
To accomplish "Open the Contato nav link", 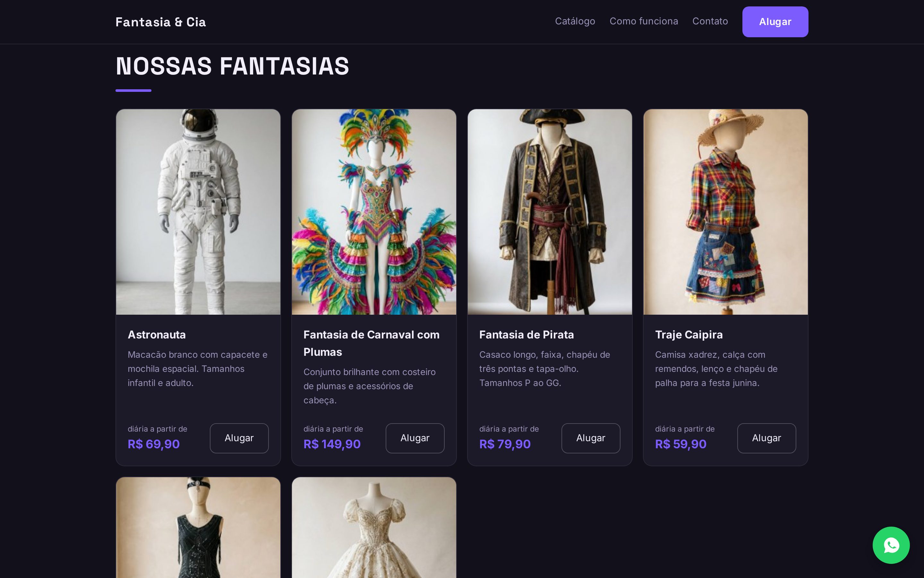I will click(x=710, y=21).
